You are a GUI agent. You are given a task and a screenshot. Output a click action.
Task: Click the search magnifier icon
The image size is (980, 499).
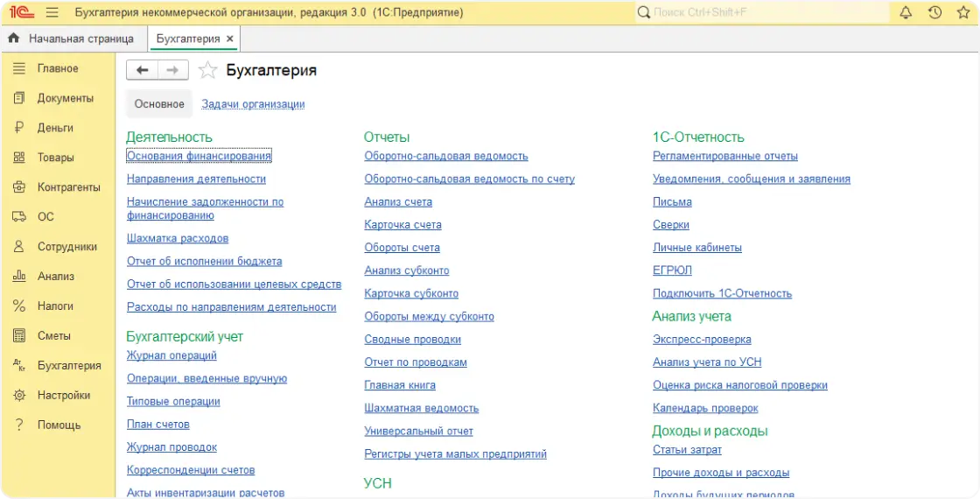644,12
